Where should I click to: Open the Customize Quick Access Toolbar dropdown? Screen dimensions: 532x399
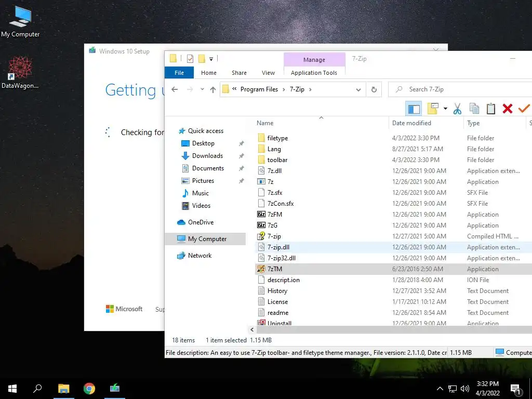(x=211, y=59)
